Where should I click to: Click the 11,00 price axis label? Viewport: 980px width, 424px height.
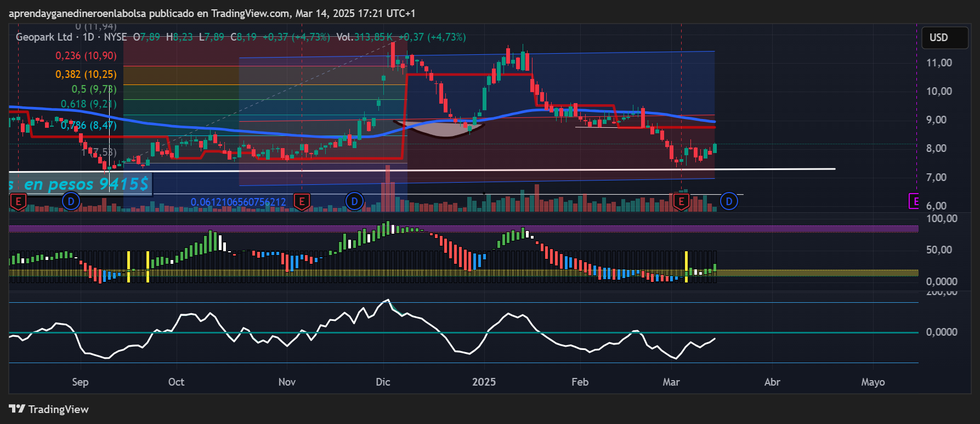pos(939,63)
